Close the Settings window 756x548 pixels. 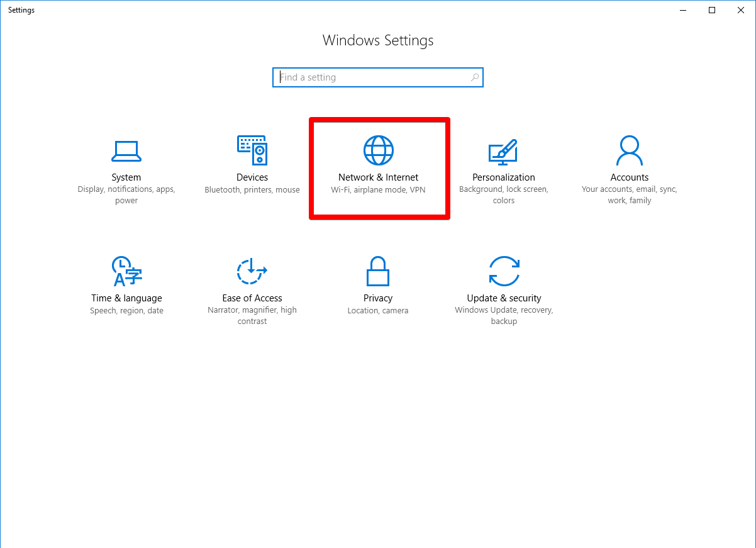[x=741, y=10]
